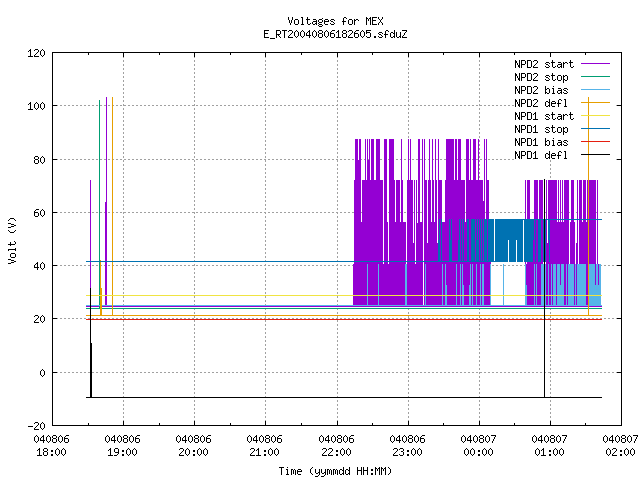Click the x-axis label 'Time (yymmdd HH:MM)'
640x480 pixels.
335,471
